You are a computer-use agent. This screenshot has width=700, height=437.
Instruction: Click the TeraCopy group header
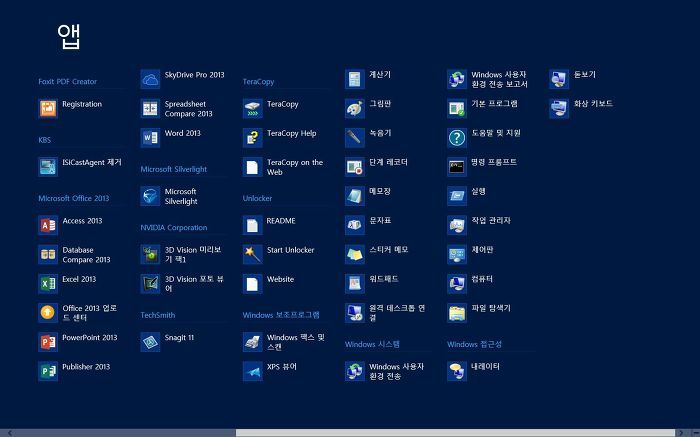pyautogui.click(x=258, y=82)
